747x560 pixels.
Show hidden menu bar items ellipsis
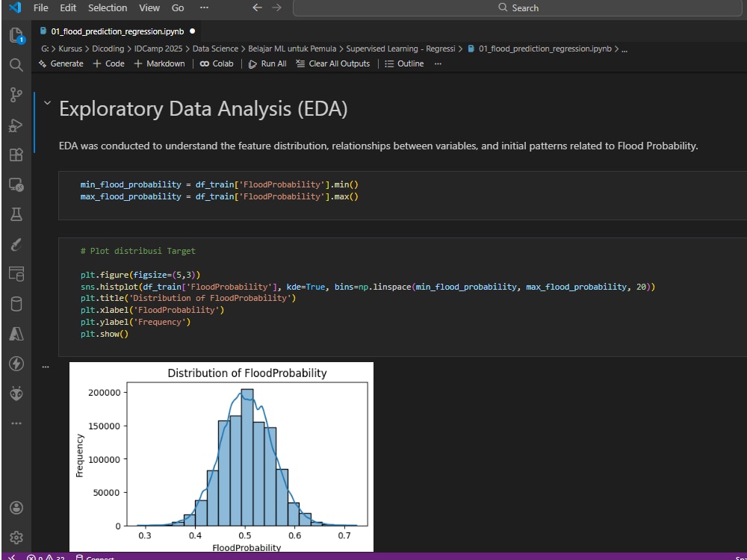(x=205, y=7)
